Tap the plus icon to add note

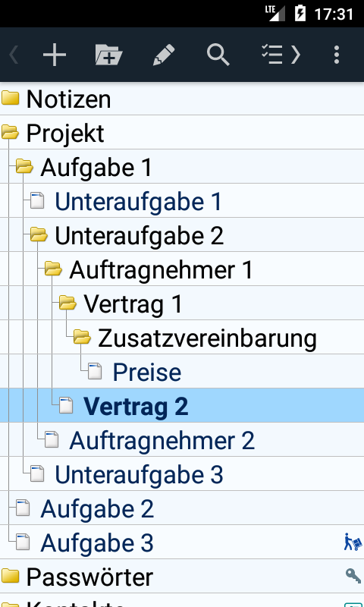click(55, 55)
